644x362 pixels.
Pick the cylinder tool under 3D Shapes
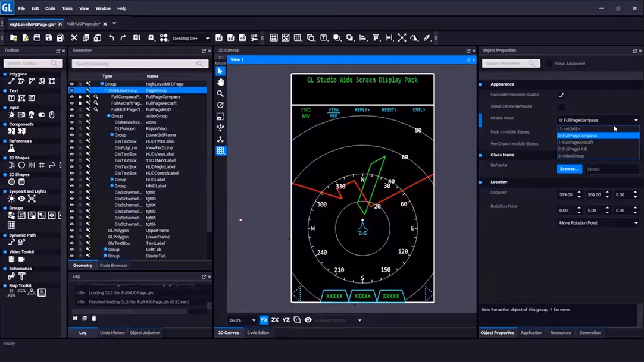(21, 182)
